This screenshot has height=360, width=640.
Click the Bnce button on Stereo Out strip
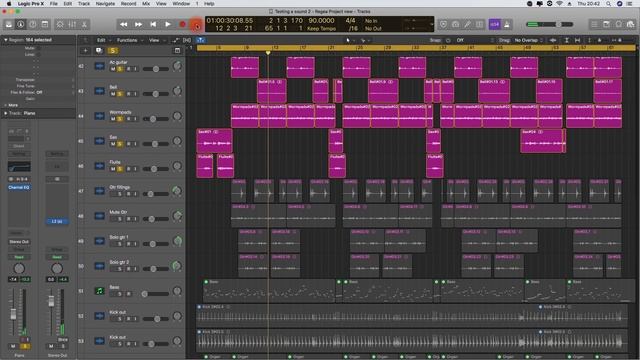pos(62,340)
